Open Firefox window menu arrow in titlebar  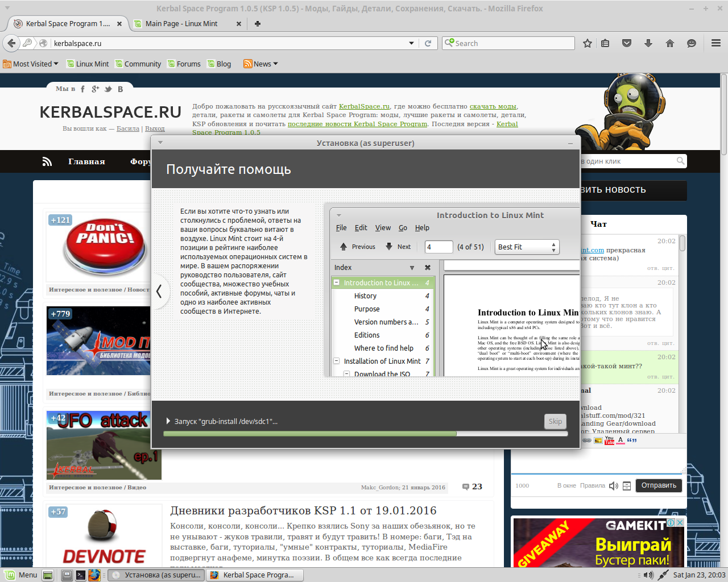point(7,9)
